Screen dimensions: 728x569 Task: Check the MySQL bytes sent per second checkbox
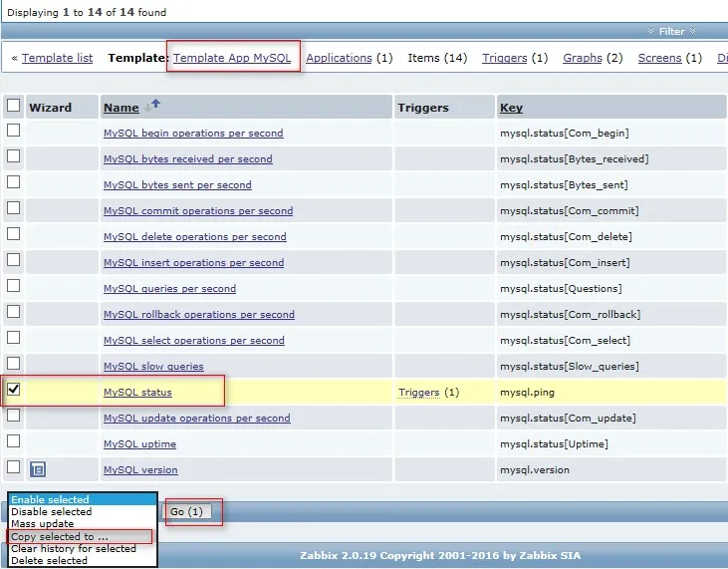point(14,182)
